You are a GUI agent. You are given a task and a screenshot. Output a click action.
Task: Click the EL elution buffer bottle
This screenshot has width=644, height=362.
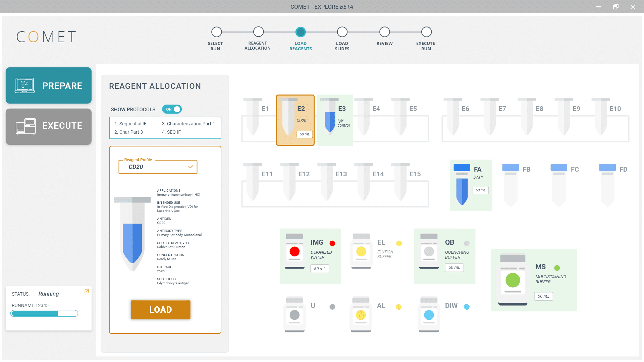tap(361, 251)
